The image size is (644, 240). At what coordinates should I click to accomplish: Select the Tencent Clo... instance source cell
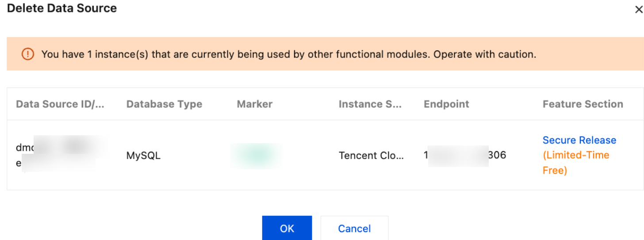coord(371,156)
